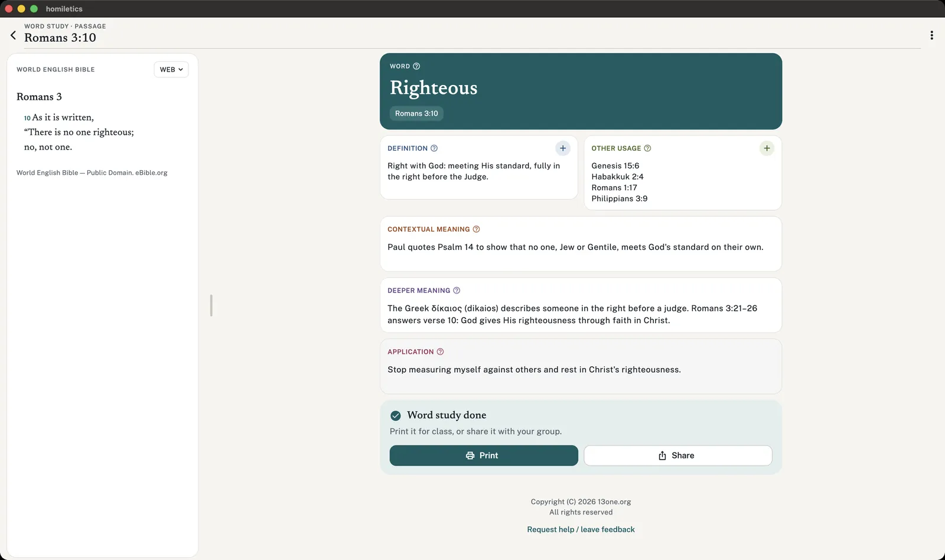This screenshot has height=560, width=945.
Task: Open help icon beside DEFINITION heading
Action: pyautogui.click(x=434, y=148)
